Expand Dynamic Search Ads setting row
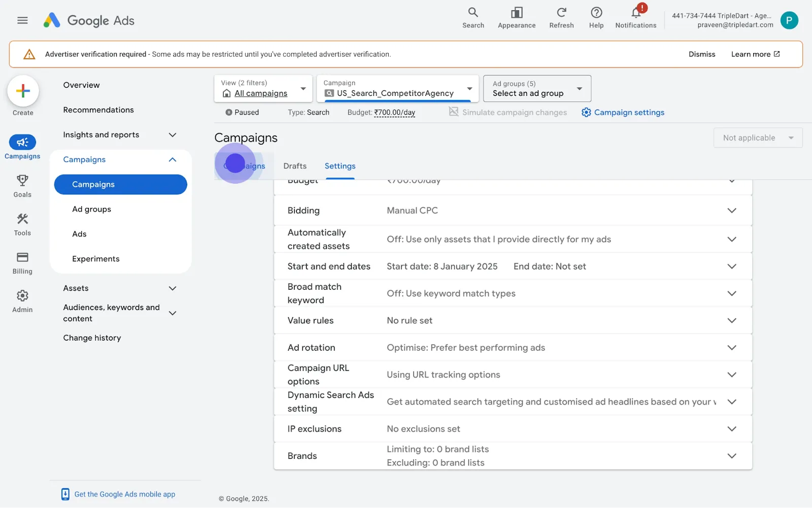812x508 pixels. (x=513, y=402)
